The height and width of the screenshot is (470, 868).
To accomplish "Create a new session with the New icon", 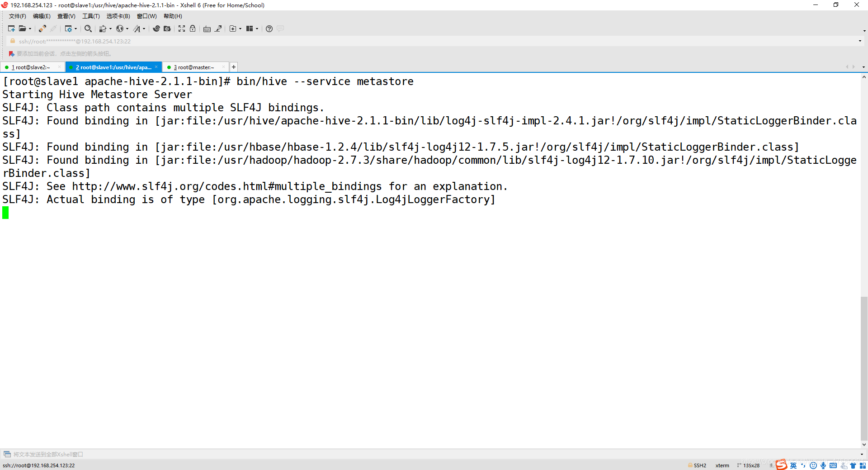I will pyautogui.click(x=11, y=28).
